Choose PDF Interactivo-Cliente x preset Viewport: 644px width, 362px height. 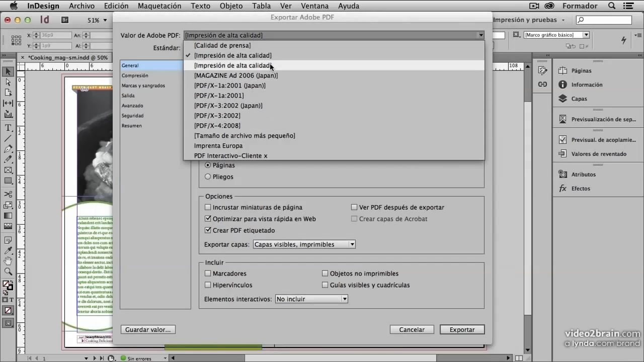pyautogui.click(x=334, y=156)
